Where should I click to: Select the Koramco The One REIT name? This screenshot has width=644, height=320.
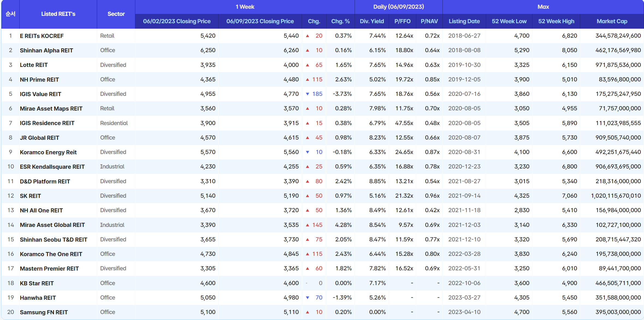click(51, 254)
